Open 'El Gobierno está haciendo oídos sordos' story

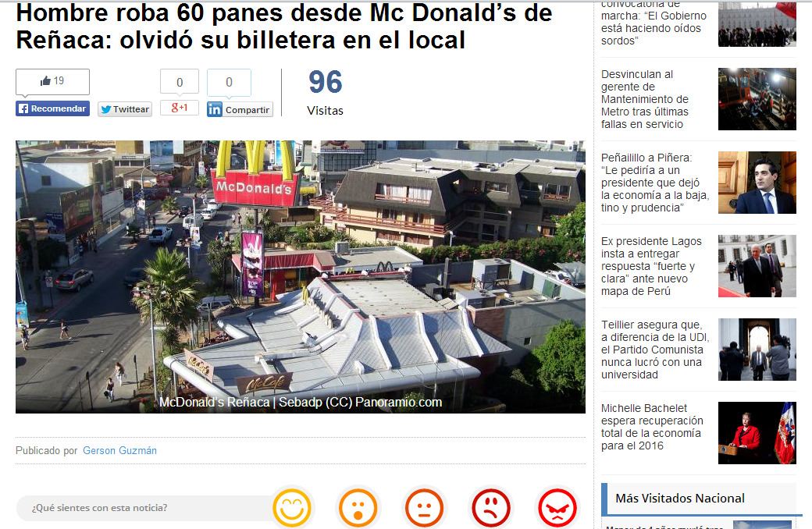pyautogui.click(x=654, y=24)
